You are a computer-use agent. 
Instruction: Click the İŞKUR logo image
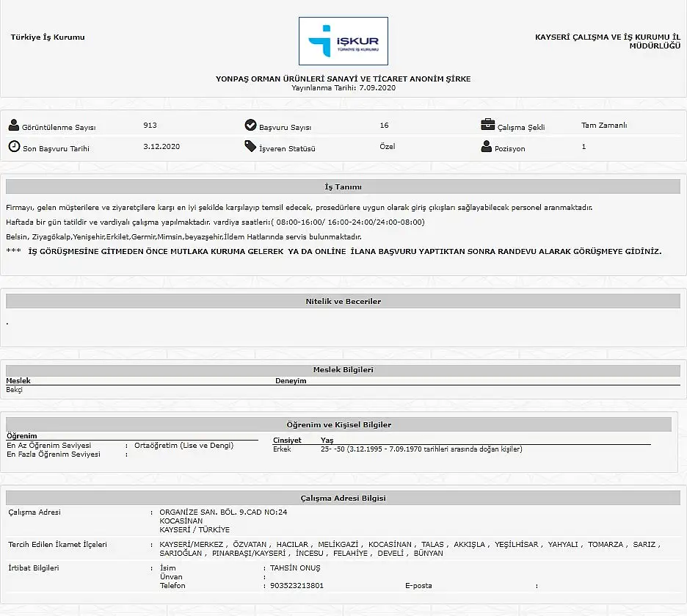tap(343, 41)
